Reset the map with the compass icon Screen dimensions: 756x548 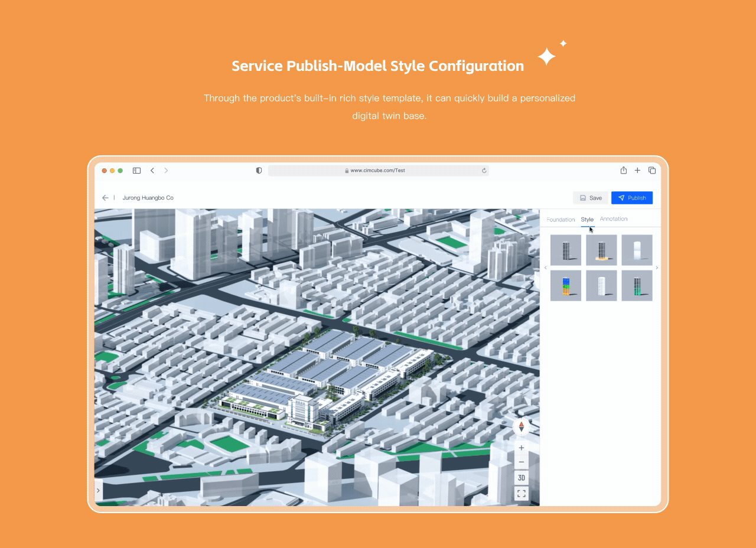522,426
